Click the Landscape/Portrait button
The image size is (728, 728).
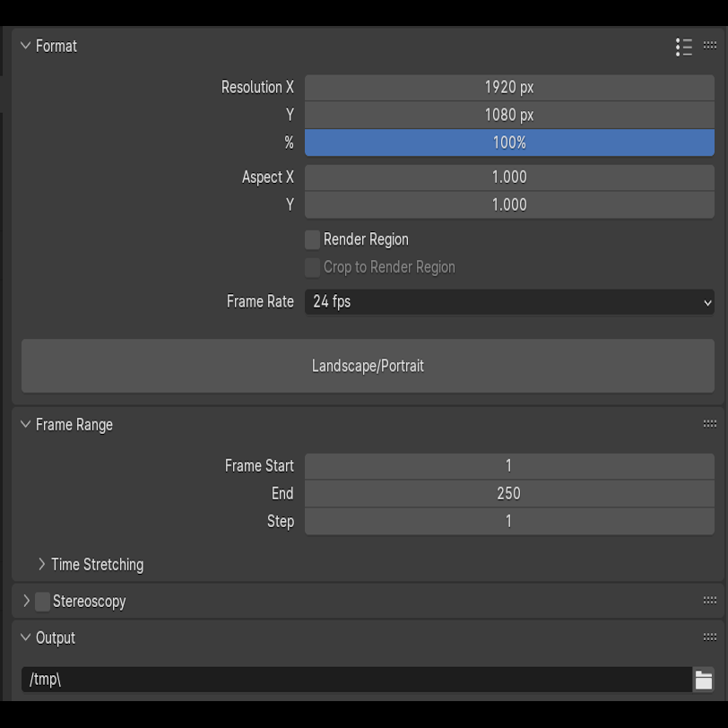pyautogui.click(x=368, y=366)
